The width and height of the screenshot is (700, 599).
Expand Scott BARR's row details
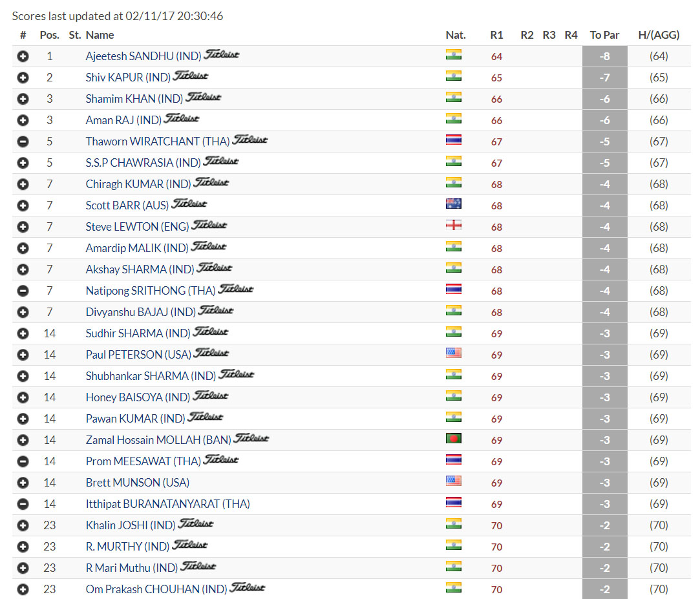pyautogui.click(x=23, y=205)
